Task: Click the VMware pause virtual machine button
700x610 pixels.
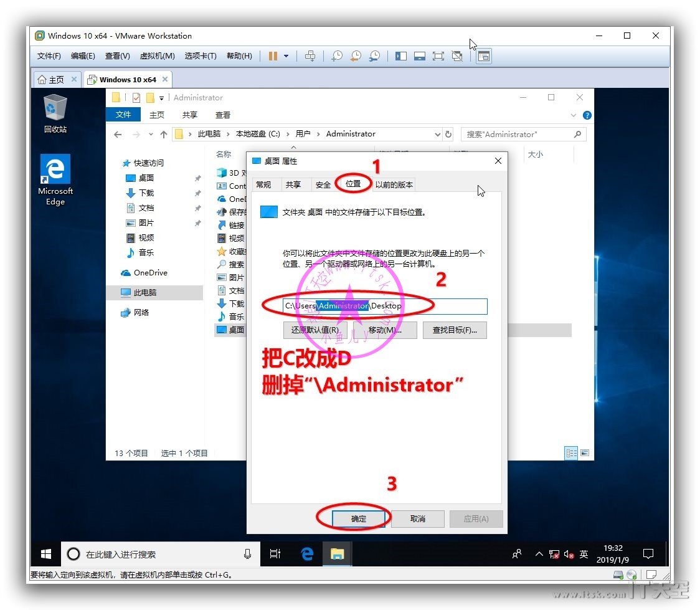Action: pyautogui.click(x=273, y=56)
